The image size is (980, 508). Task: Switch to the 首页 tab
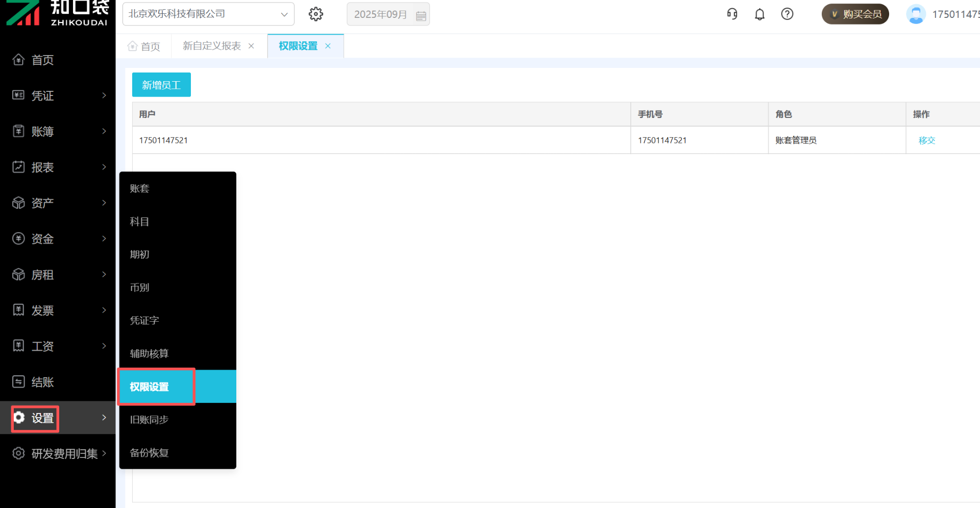pyautogui.click(x=144, y=46)
